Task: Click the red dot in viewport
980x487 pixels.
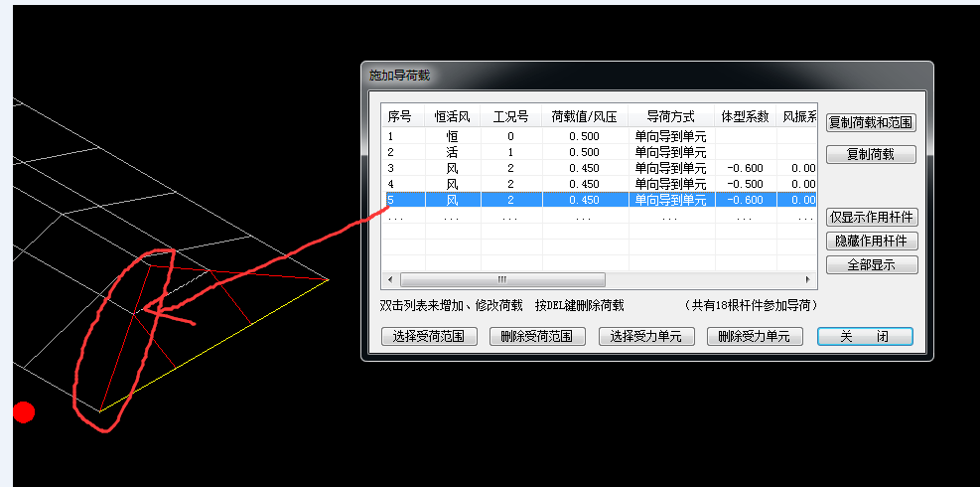Action: (x=24, y=411)
